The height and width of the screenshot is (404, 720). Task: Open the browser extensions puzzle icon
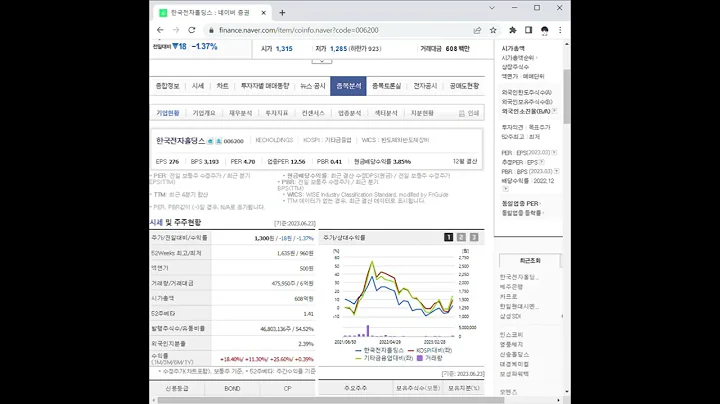[x=512, y=30]
